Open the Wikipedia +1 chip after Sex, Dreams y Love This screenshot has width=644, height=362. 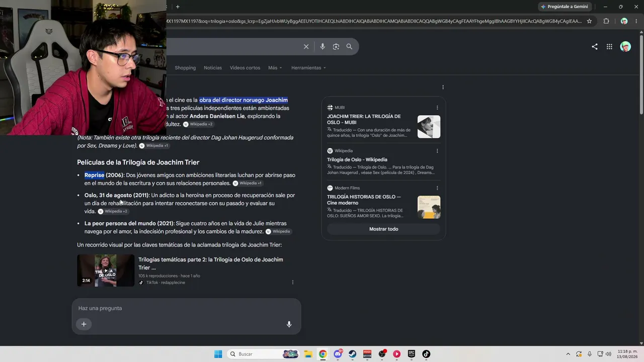(154, 146)
